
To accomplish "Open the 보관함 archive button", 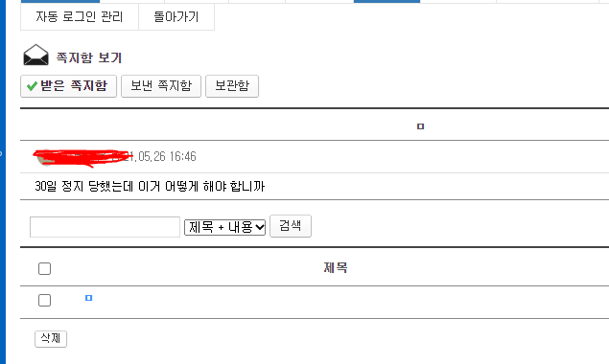I will tap(232, 86).
